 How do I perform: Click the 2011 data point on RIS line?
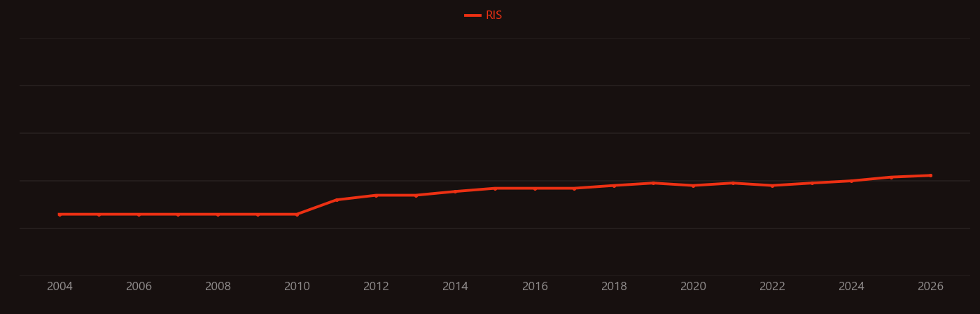337,200
